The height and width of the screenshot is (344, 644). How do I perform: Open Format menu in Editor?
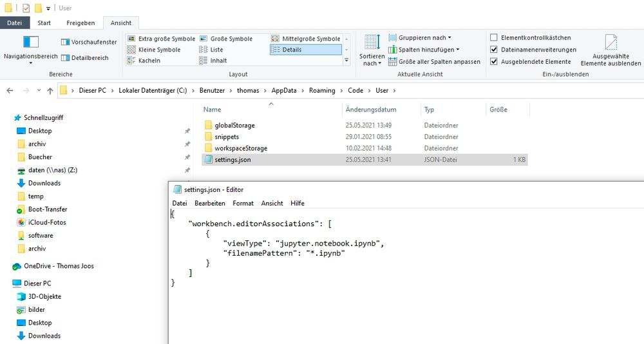click(x=243, y=203)
